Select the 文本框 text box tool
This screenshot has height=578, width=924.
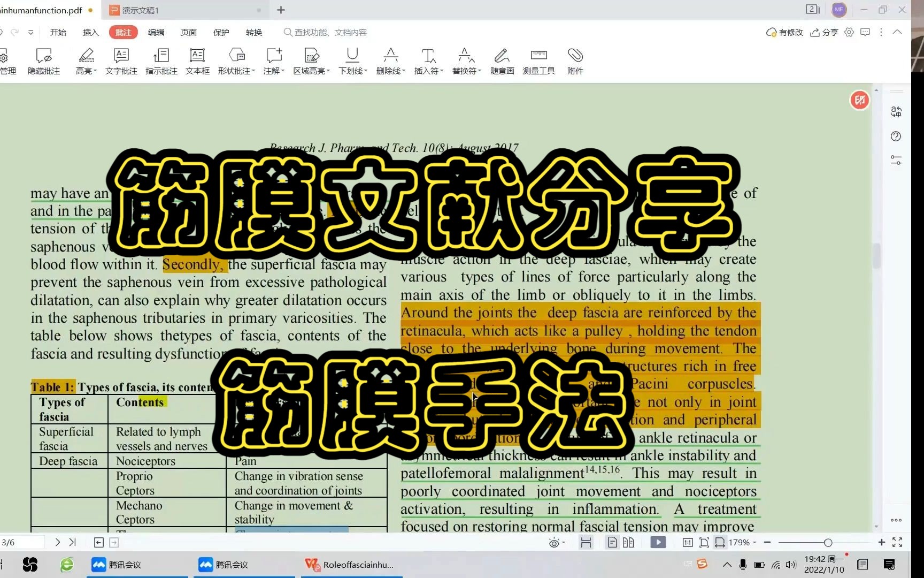coord(197,62)
